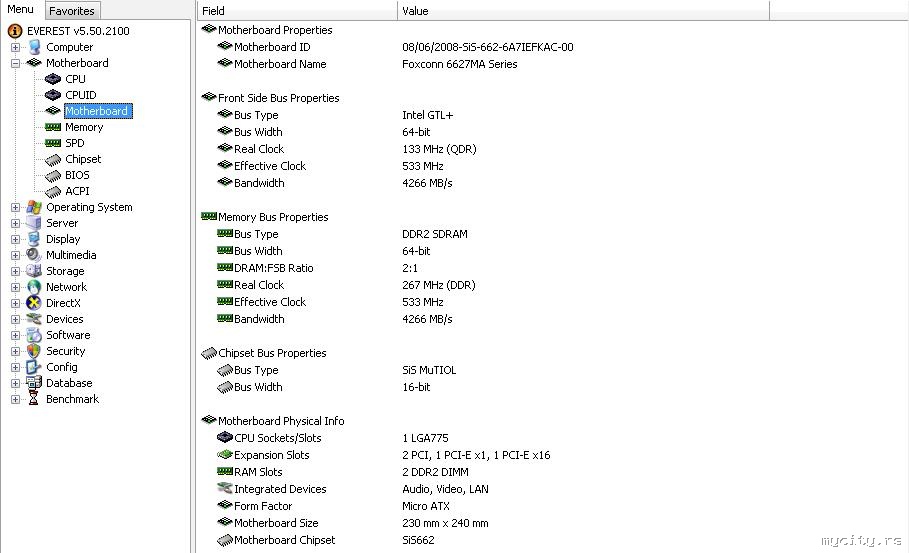
Task: Select the Motherboard Name row
Action: 280,64
